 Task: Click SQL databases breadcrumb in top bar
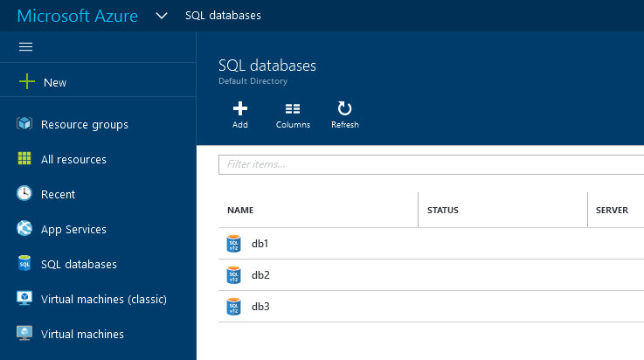coord(223,16)
